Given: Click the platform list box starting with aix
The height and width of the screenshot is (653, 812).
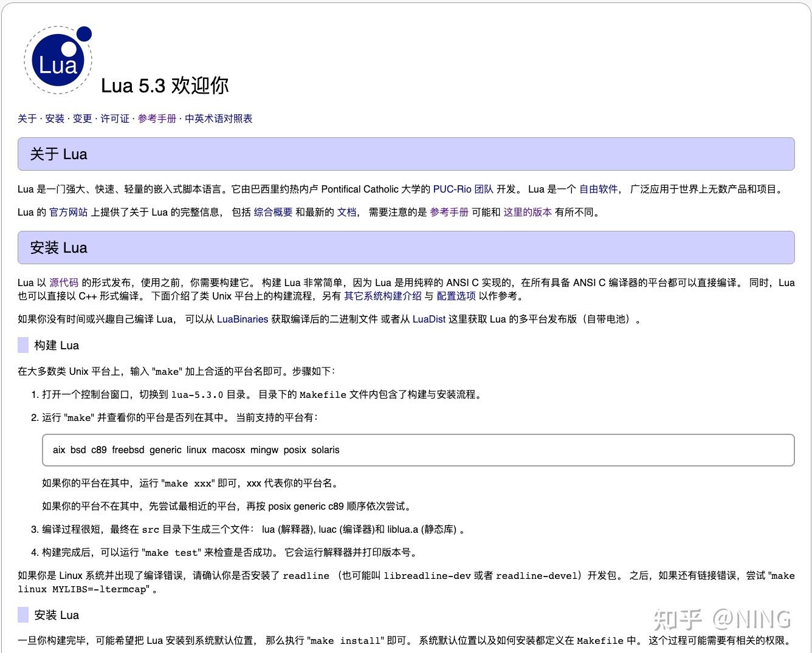Looking at the screenshot, I should (418, 450).
